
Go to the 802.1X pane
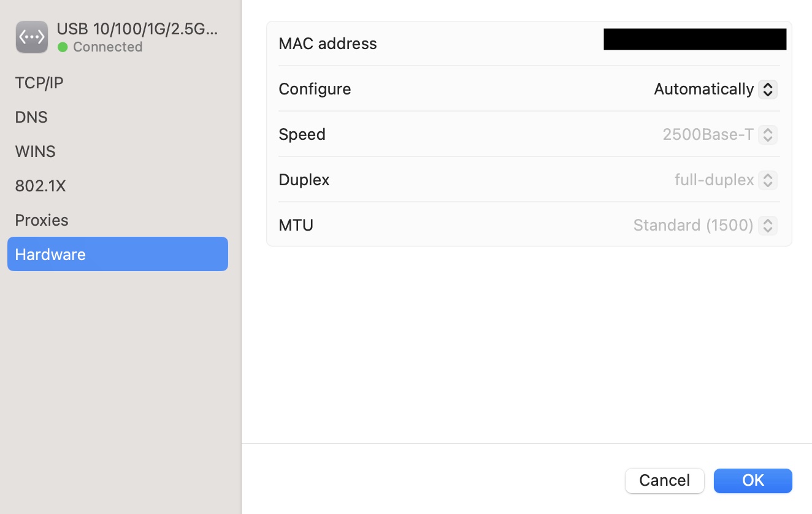click(40, 186)
